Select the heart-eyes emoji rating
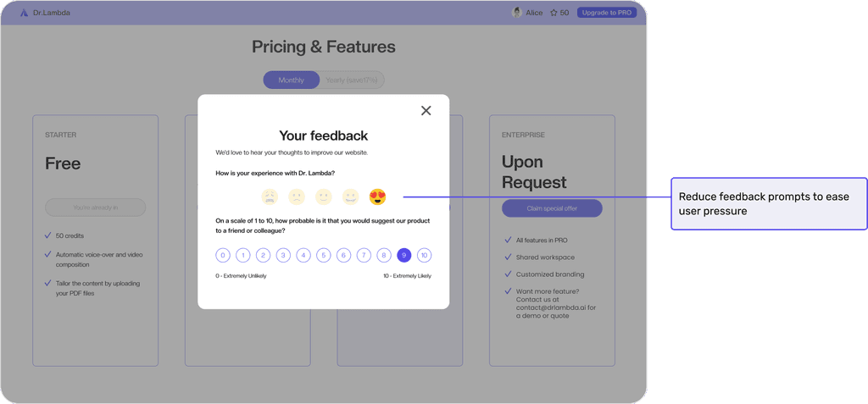 (x=377, y=196)
